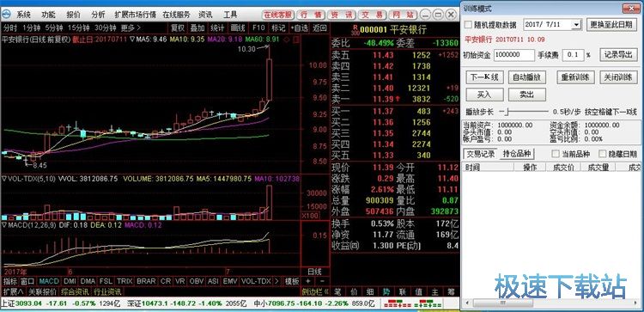Show more indicators with the > arrow

click(277, 281)
